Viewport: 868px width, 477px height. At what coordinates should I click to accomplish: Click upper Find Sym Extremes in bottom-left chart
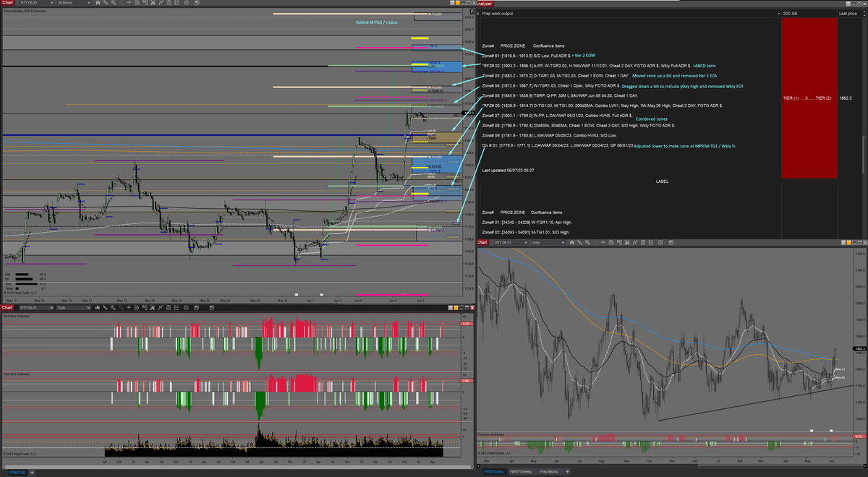(16, 316)
